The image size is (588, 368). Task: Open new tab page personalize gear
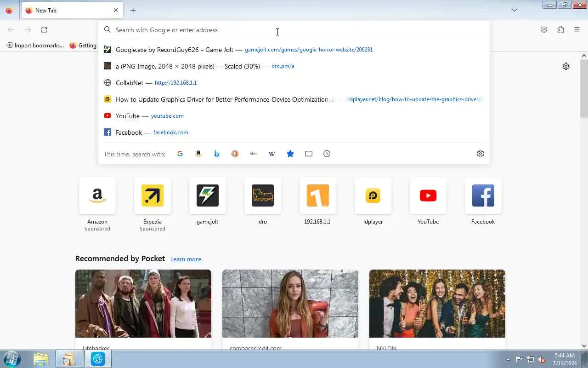coord(566,66)
